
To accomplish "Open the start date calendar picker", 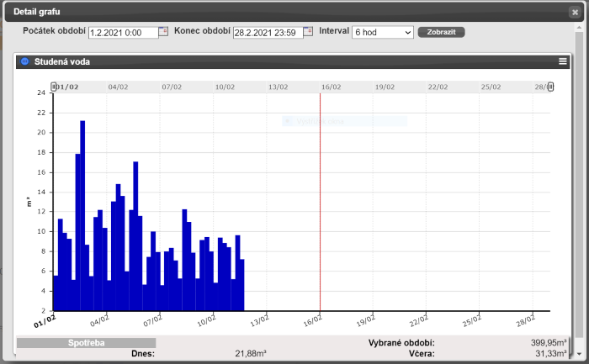I will point(164,32).
